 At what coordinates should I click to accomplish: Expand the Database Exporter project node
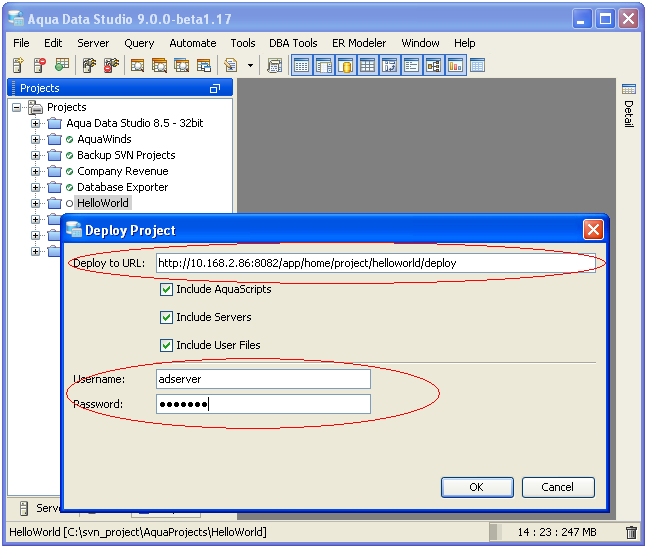35,187
